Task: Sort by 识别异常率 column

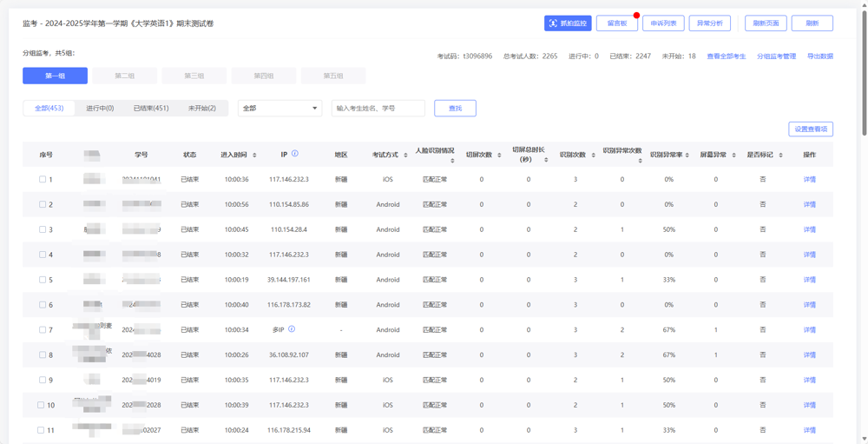Action: [687, 156]
